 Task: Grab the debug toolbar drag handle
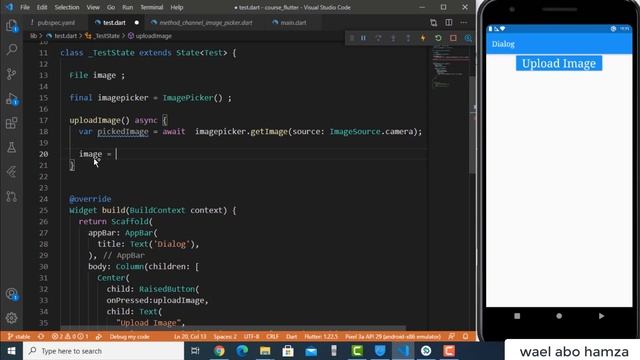351,38
